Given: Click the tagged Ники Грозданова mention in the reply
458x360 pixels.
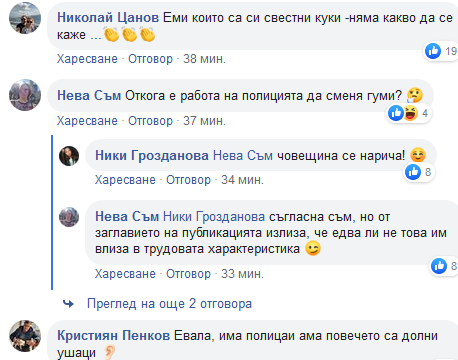Looking at the screenshot, I should pyautogui.click(x=214, y=217).
